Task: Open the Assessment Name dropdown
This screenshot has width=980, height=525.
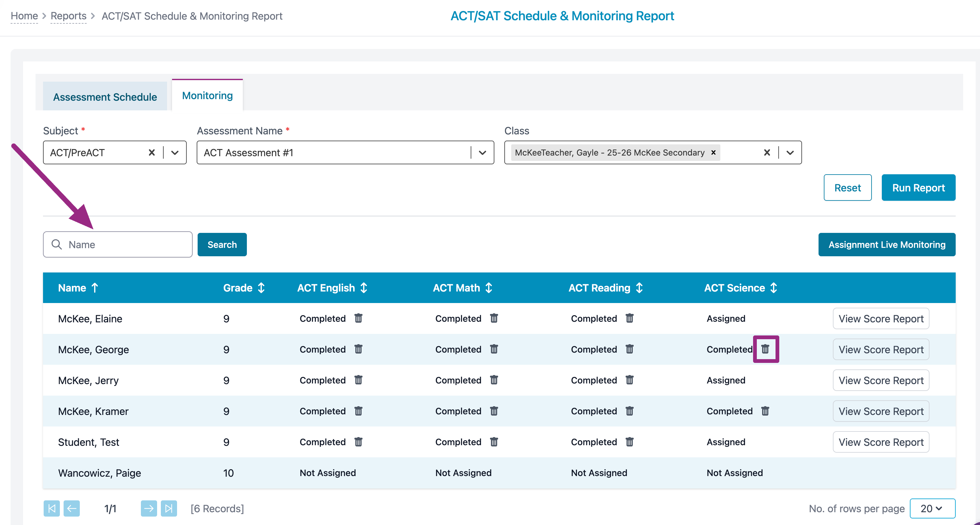Action: pos(483,152)
